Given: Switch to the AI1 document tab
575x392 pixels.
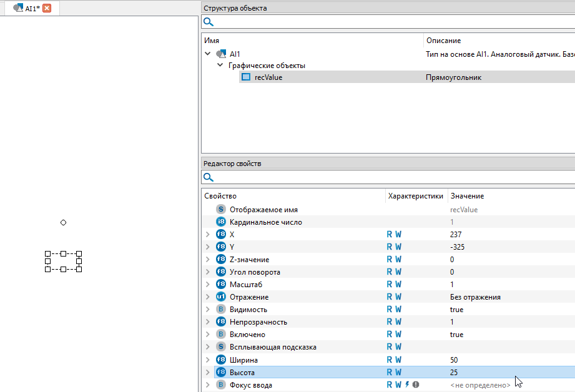Looking at the screenshot, I should (28, 8).
